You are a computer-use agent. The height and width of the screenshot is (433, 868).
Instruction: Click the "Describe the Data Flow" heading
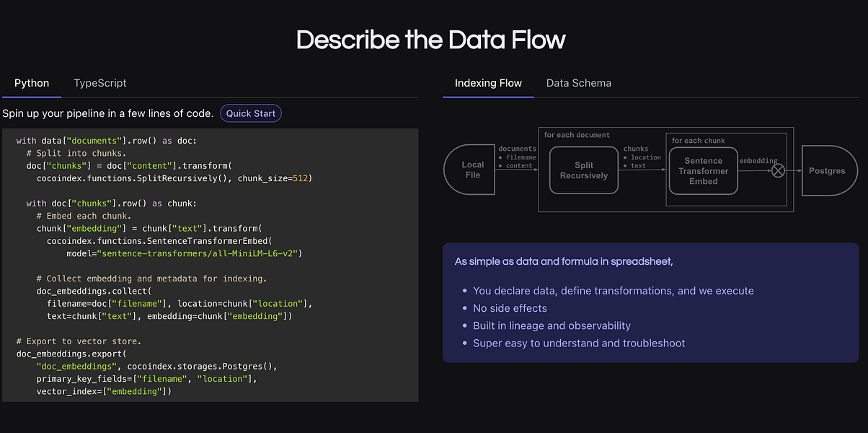click(431, 39)
